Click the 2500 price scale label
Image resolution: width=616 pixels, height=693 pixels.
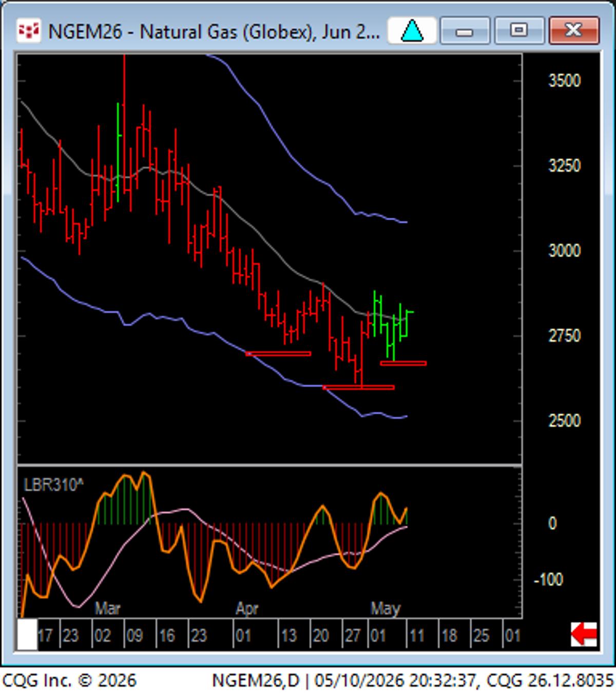[564, 421]
